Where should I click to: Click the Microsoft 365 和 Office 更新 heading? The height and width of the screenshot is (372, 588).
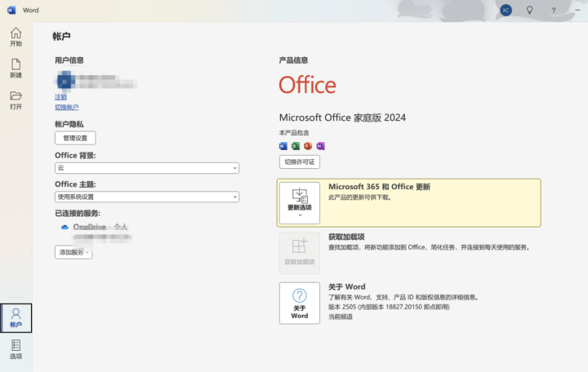pyautogui.click(x=379, y=187)
